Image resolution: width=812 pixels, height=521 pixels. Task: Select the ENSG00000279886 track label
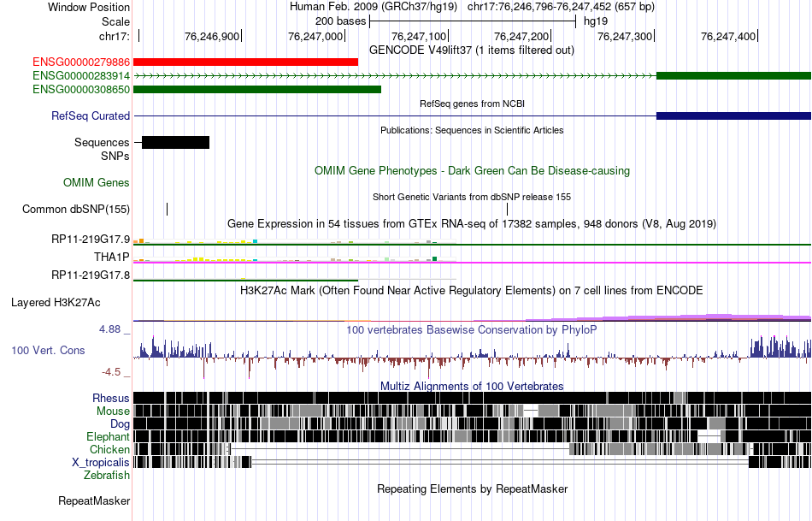tap(81, 62)
